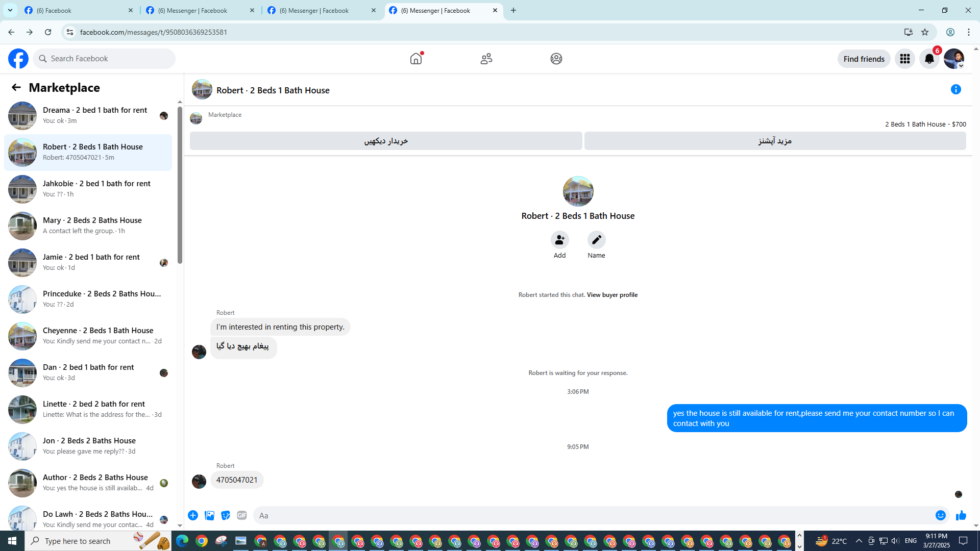The image size is (980, 551).
Task: Click the خریدار دیکھیں button
Action: [x=386, y=141]
